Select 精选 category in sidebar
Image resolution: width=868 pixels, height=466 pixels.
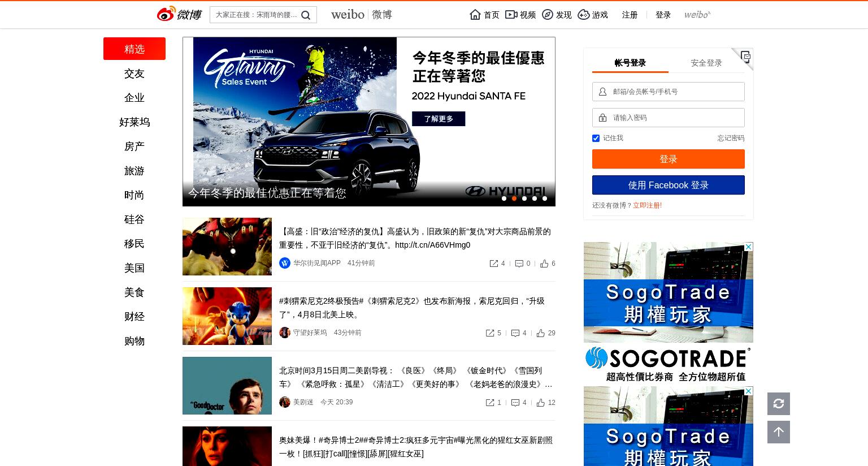coord(134,49)
